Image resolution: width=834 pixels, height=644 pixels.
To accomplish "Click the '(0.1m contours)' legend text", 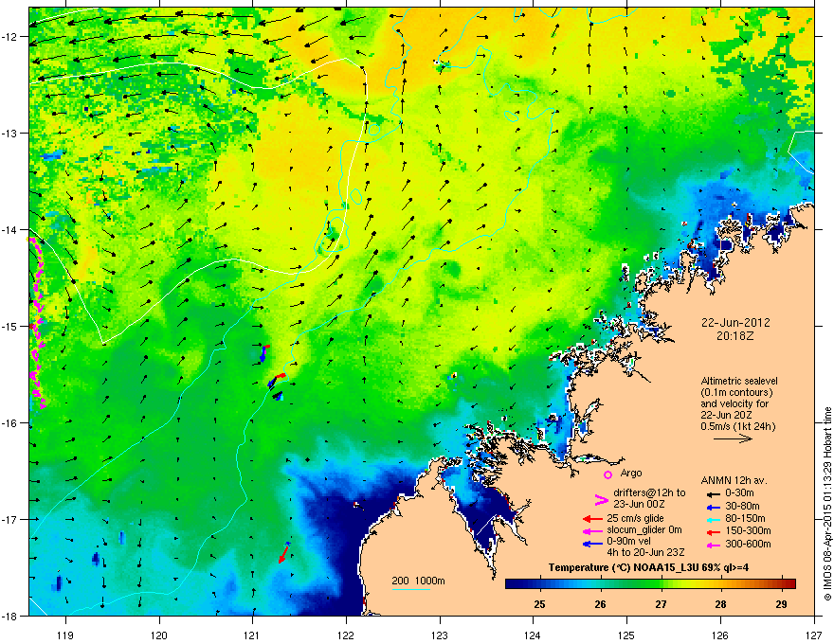I will (x=736, y=393).
